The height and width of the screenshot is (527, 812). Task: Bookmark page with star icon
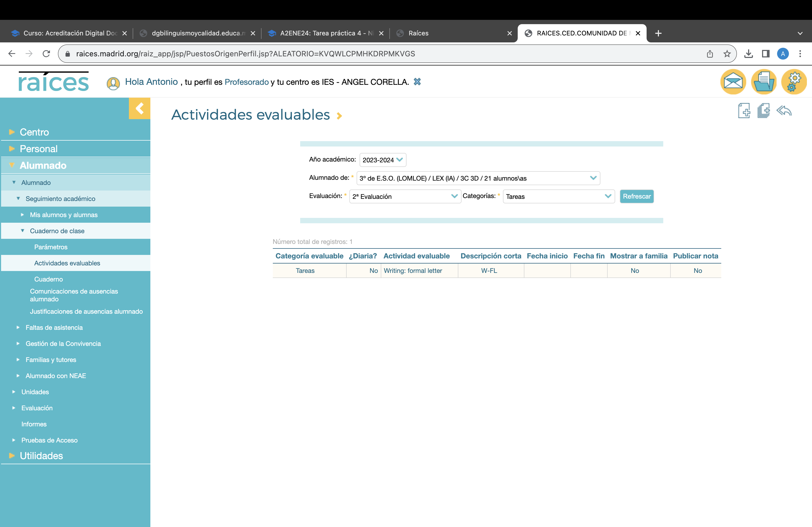[x=727, y=54]
